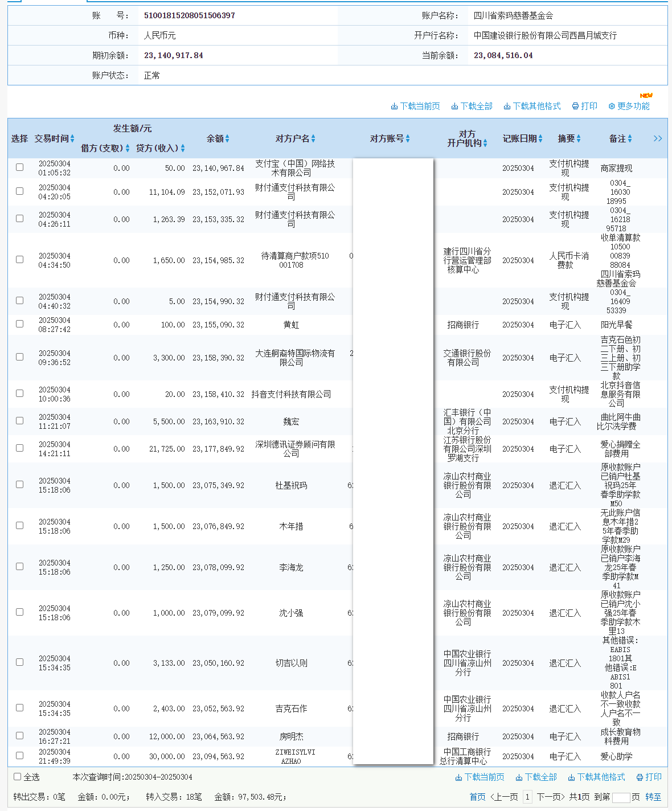Select the 04:34:50 transaction checkbox
Screen dimensions: 672x811
tap(19, 260)
